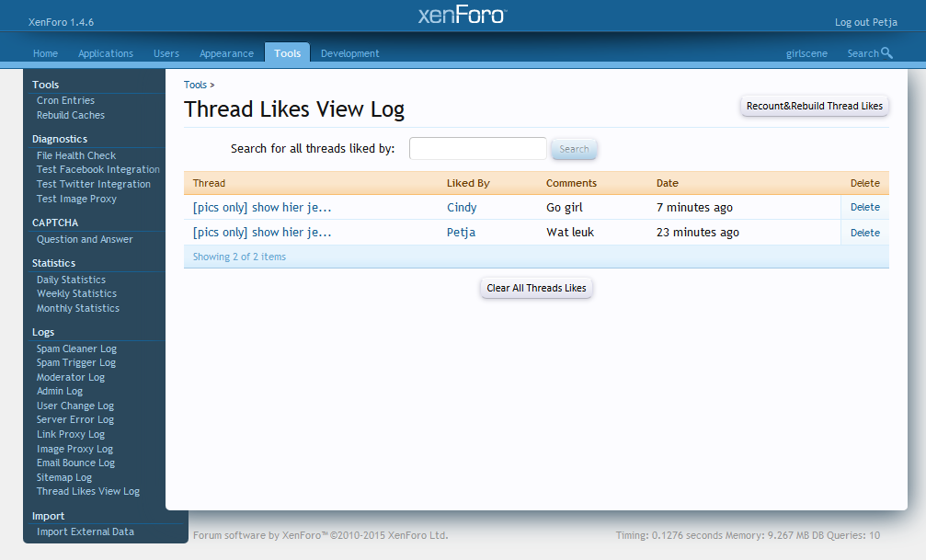The image size is (926, 560).
Task: Open Moderator Log
Action: click(x=70, y=377)
